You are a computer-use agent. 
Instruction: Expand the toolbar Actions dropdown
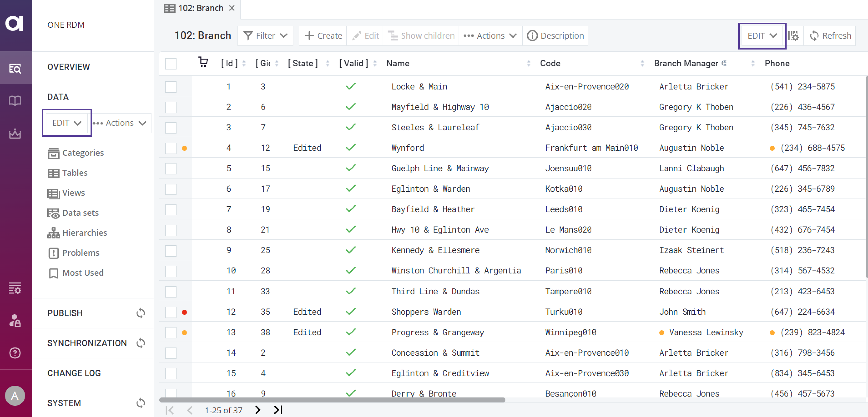(490, 36)
